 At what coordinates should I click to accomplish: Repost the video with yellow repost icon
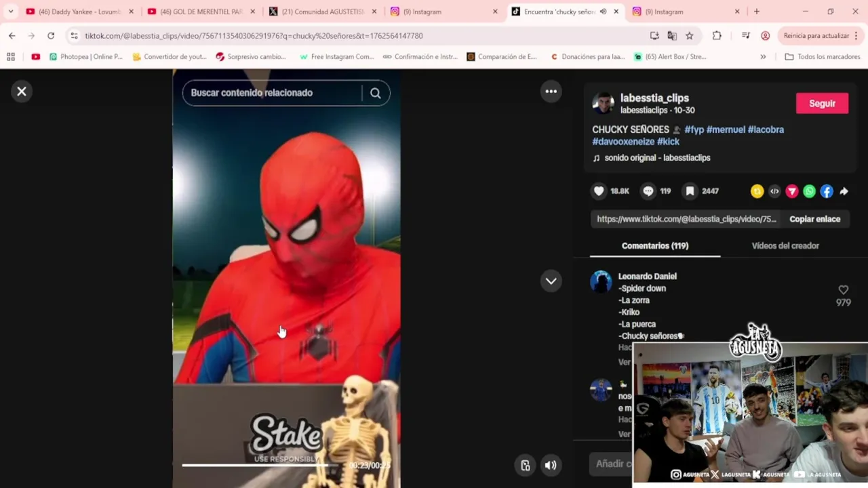(x=757, y=192)
